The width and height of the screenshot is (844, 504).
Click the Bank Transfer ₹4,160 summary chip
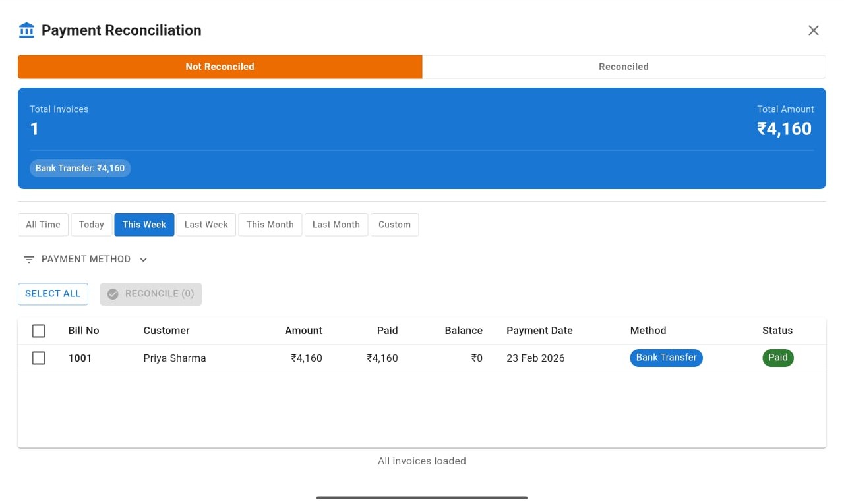coord(80,168)
